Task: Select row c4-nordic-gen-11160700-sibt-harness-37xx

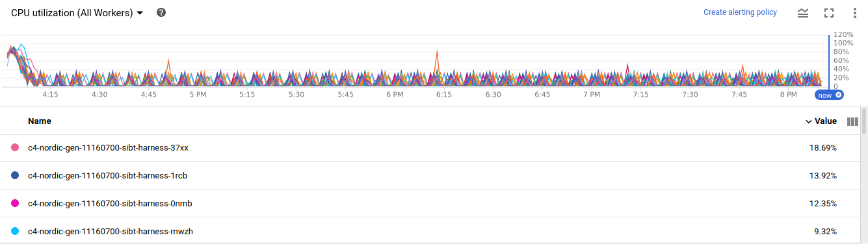Action: pyautogui.click(x=430, y=148)
